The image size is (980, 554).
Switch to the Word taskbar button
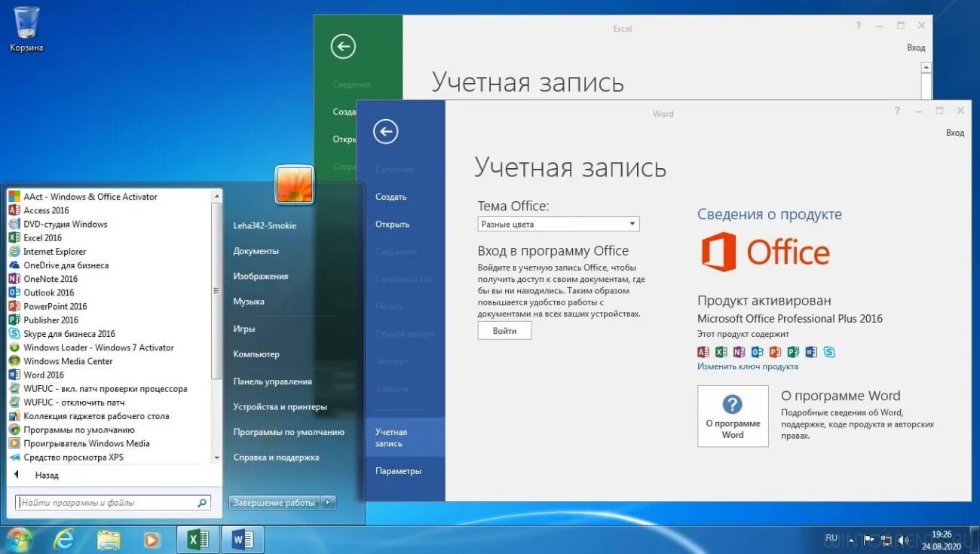coord(243,540)
